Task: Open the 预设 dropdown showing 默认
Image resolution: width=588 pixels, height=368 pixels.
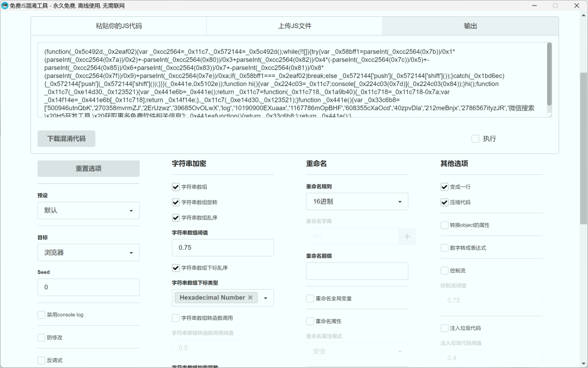Action: [89, 211]
